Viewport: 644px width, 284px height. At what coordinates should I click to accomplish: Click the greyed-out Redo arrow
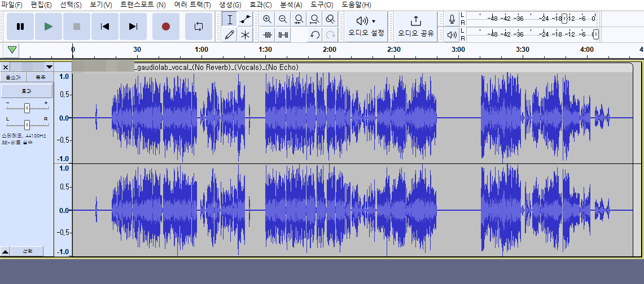pyautogui.click(x=330, y=35)
